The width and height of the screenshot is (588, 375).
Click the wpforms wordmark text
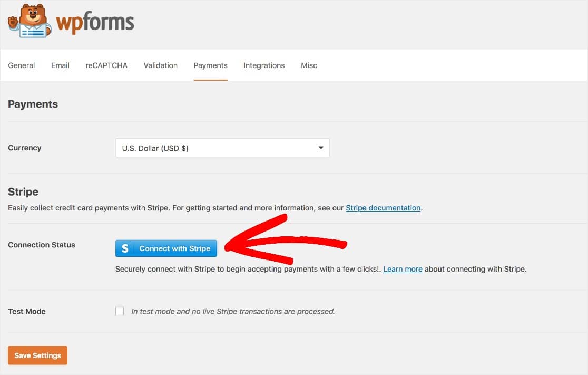pyautogui.click(x=95, y=22)
